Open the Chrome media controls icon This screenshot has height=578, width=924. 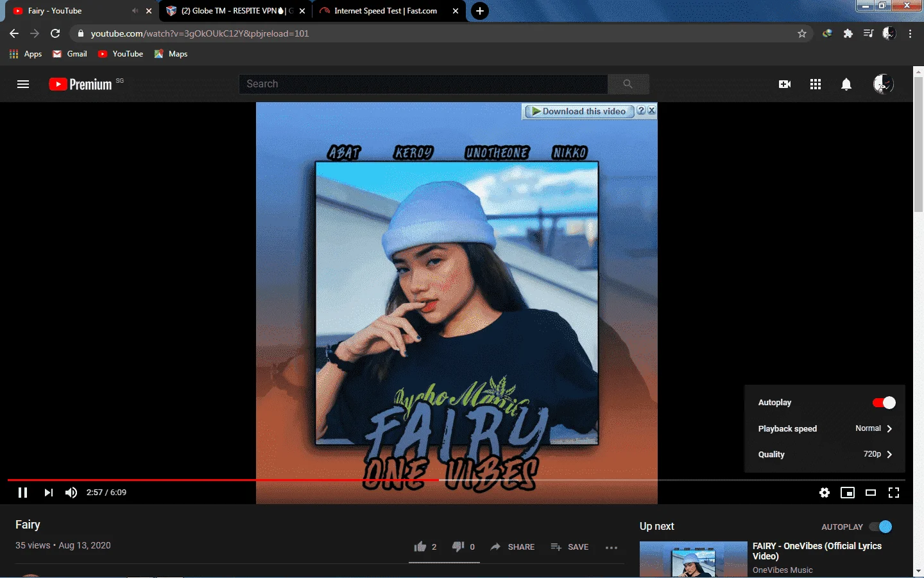coord(869,33)
